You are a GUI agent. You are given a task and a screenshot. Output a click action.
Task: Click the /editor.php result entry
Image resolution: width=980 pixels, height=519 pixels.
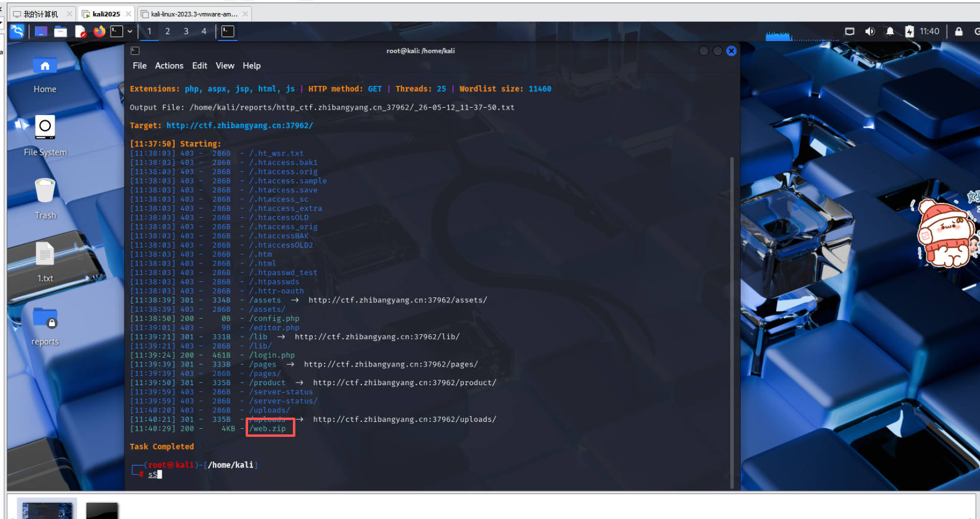pyautogui.click(x=274, y=327)
